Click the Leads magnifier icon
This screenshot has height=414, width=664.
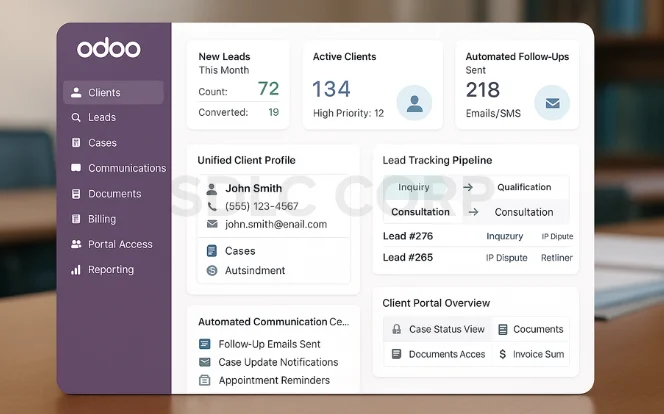[76, 117]
